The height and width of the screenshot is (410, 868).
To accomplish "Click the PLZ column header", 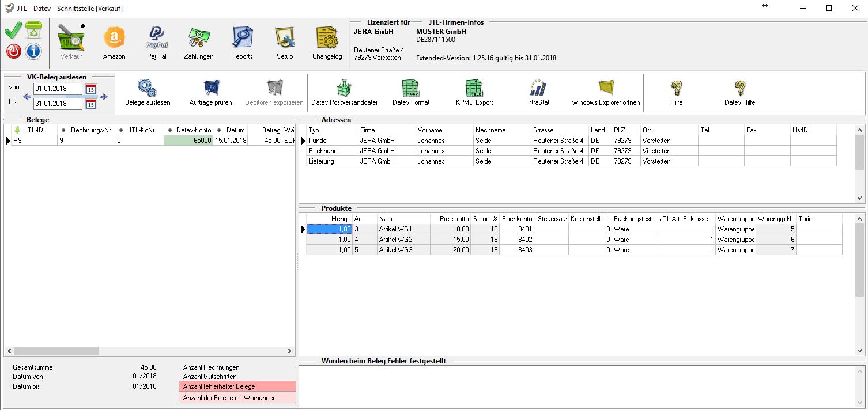I will point(625,130).
